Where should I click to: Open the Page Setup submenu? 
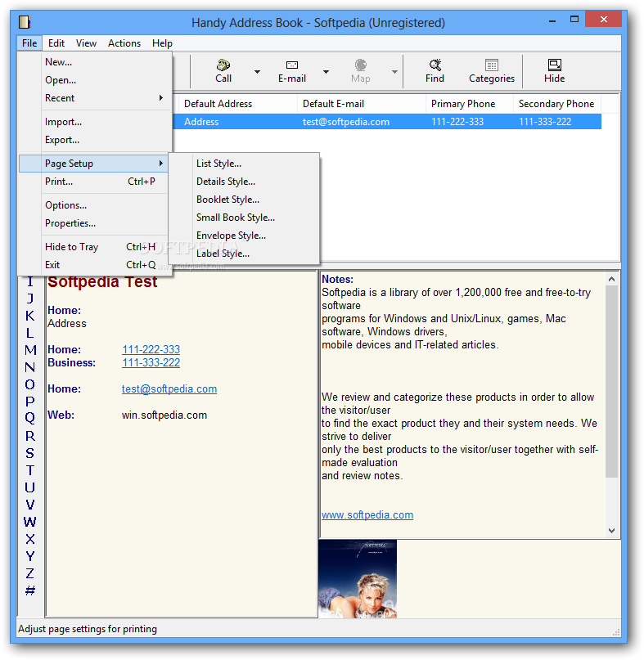(x=94, y=164)
